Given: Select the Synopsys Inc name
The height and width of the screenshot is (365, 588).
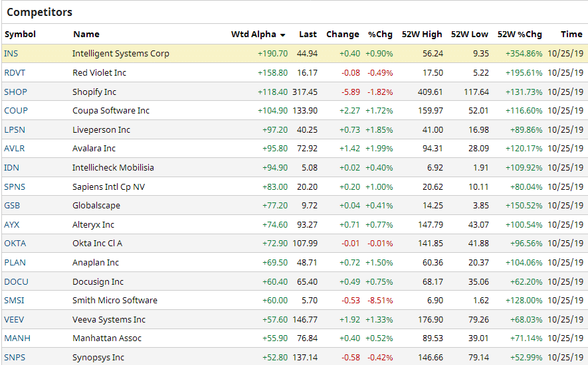Looking at the screenshot, I should [98, 358].
